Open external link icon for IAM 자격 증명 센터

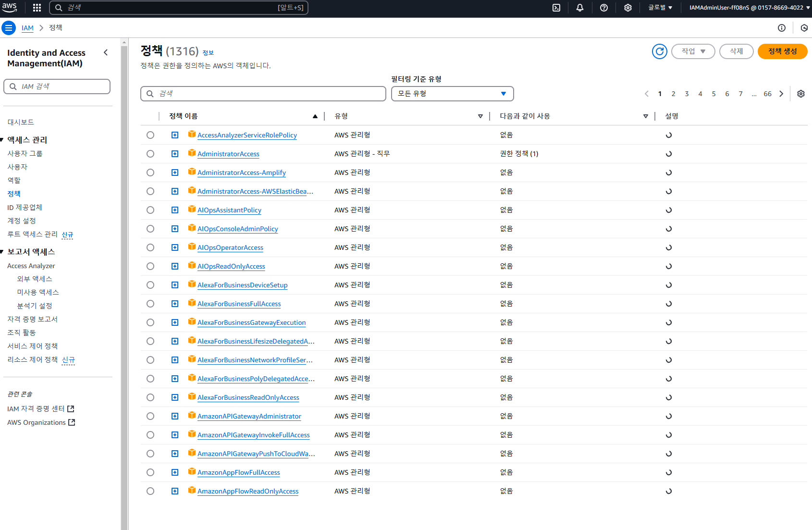tap(71, 408)
